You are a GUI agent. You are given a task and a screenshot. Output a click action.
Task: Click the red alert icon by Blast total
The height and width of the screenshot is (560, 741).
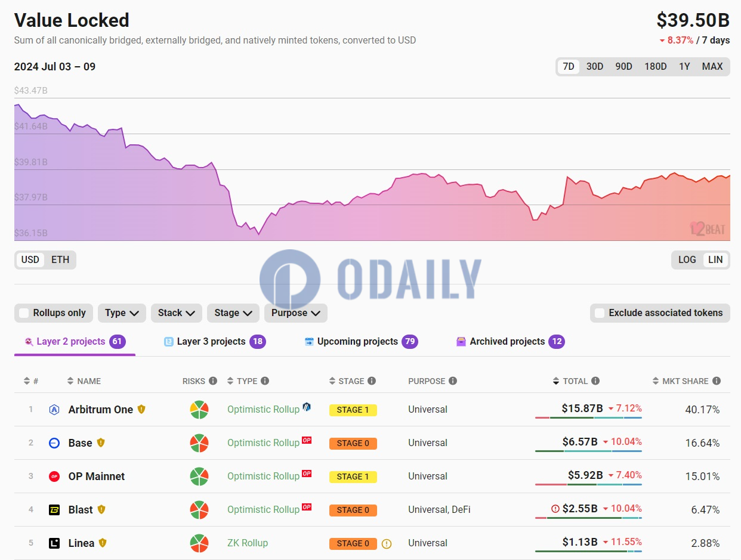(555, 509)
